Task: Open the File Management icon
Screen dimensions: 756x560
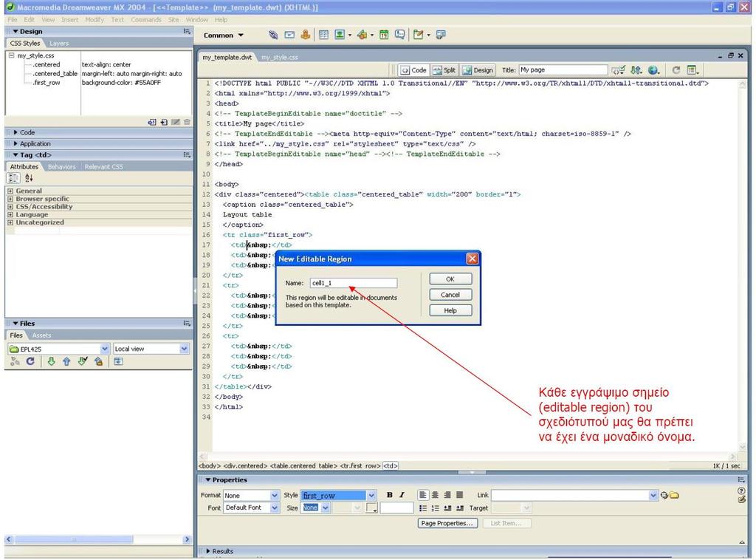Action: pos(636,70)
